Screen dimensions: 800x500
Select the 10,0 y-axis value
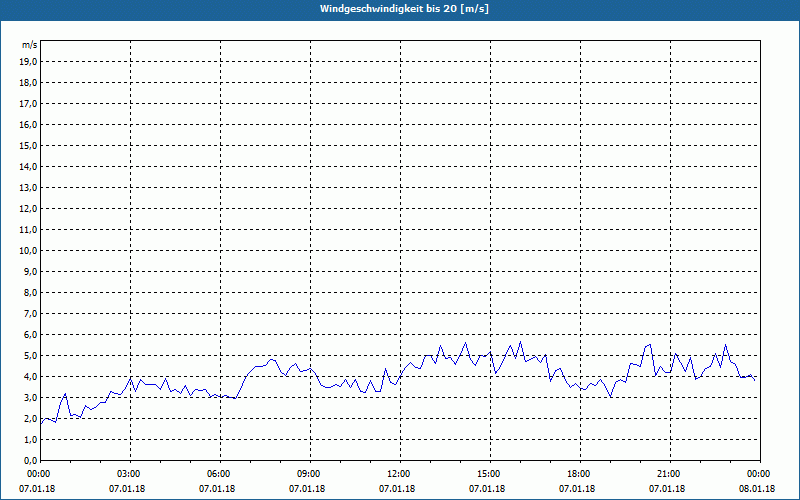coord(29,251)
